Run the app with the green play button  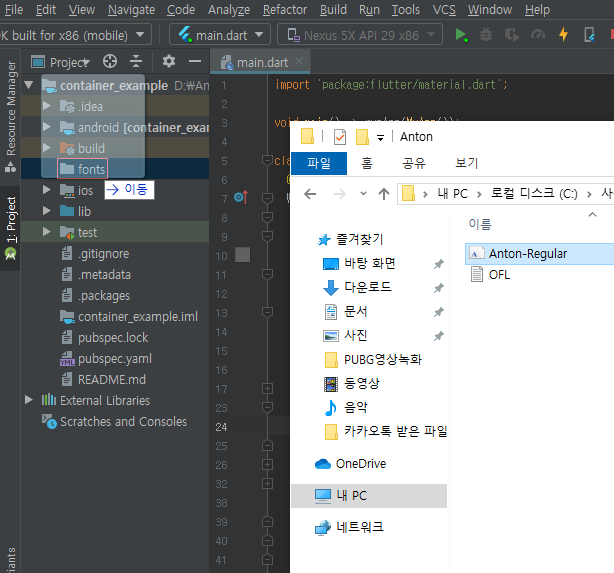461,35
